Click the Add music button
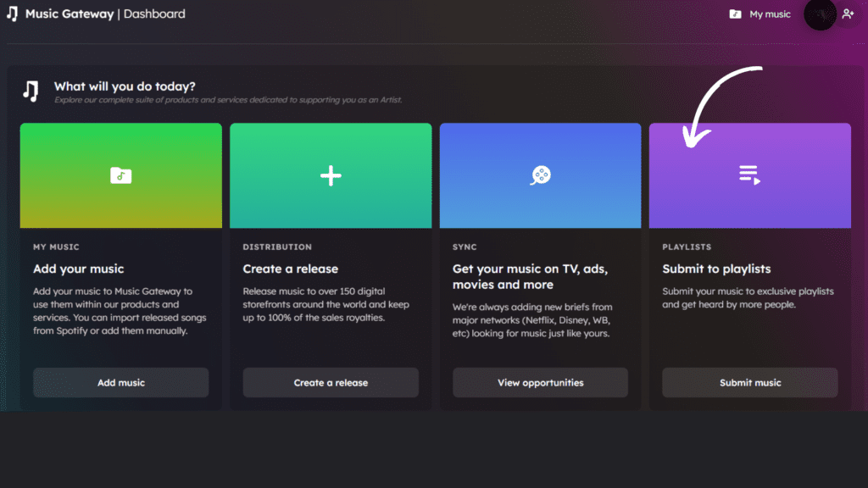 pos(120,382)
